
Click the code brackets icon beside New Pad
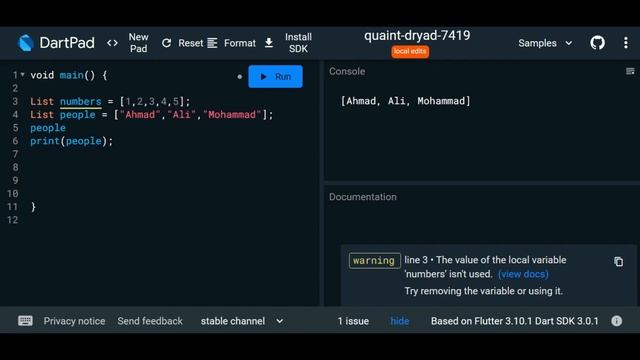pyautogui.click(x=112, y=43)
